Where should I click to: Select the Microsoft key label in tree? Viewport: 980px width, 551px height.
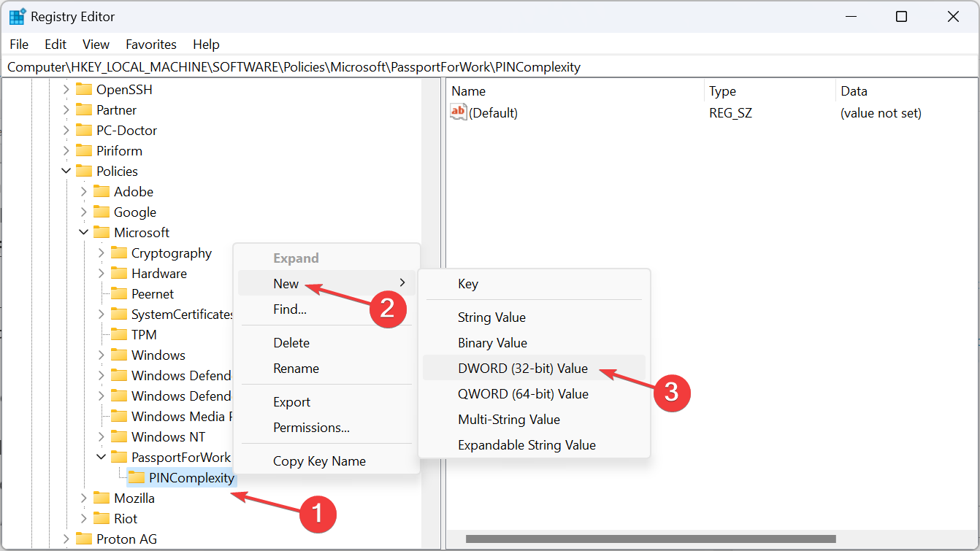142,233
